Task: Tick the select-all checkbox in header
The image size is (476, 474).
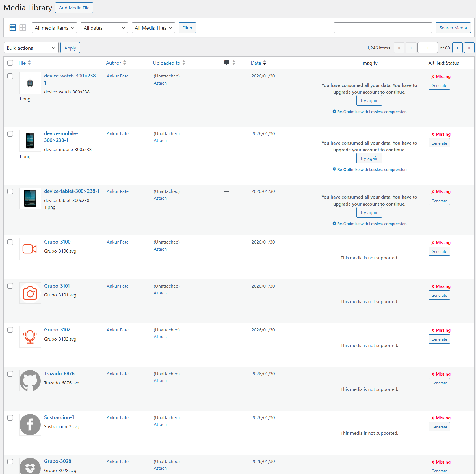Action: click(x=10, y=63)
